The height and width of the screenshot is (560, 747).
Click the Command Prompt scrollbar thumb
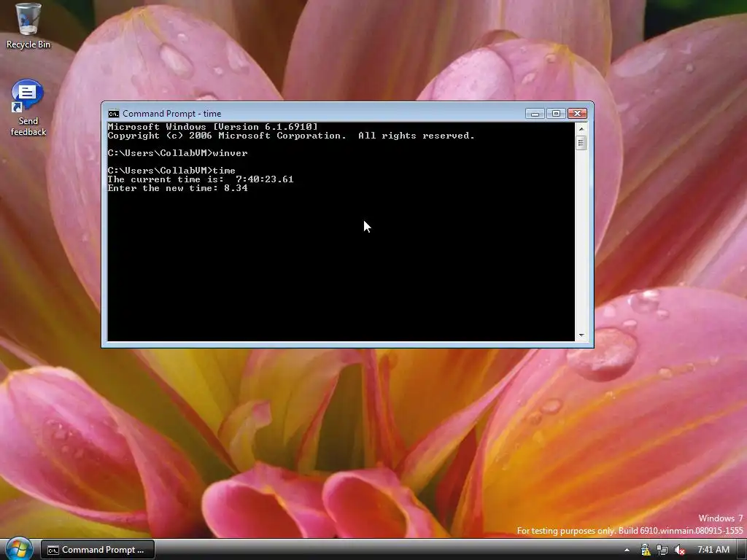pyautogui.click(x=581, y=143)
